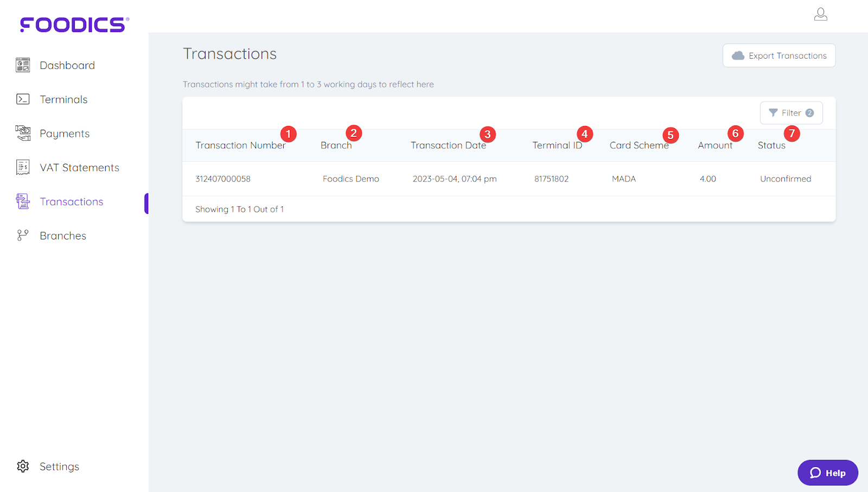Click the filter count badge showing 2
The height and width of the screenshot is (492, 868).
coord(809,112)
